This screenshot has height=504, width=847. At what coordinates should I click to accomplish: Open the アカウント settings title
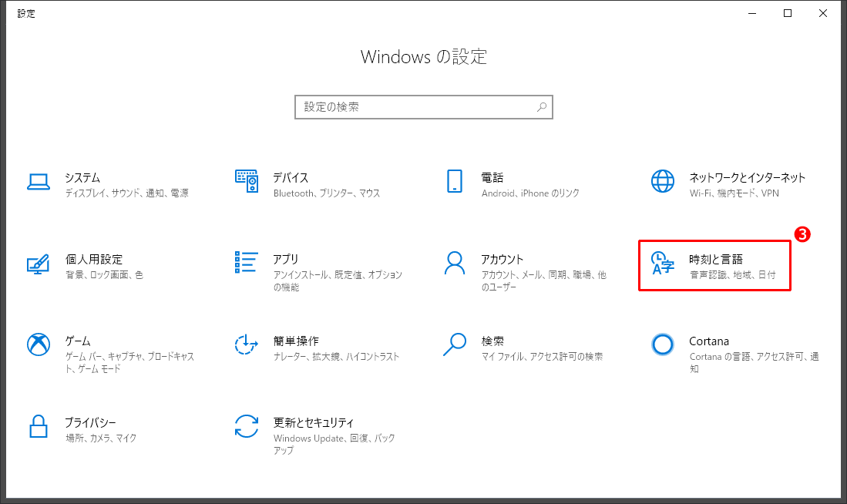tap(502, 259)
